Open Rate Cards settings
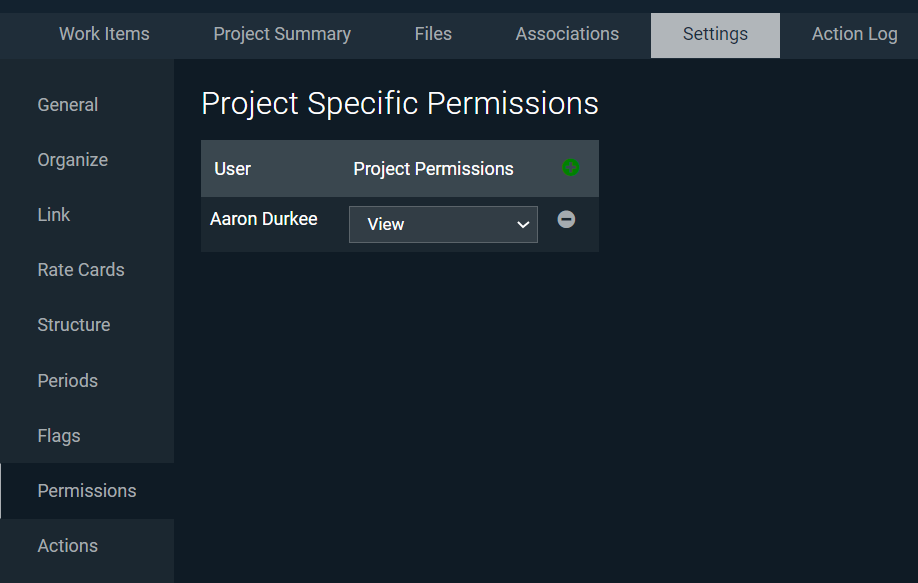The image size is (918, 583). coord(81,270)
